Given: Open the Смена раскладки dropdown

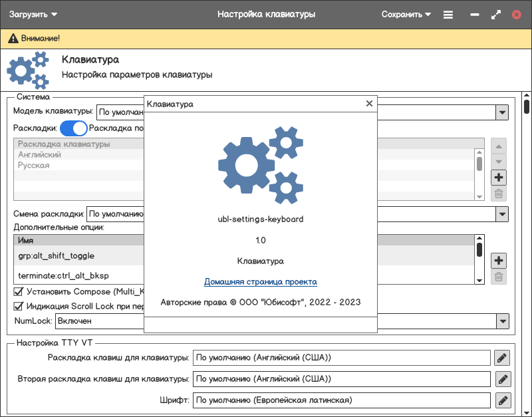Looking at the screenshot, I should click(501, 214).
